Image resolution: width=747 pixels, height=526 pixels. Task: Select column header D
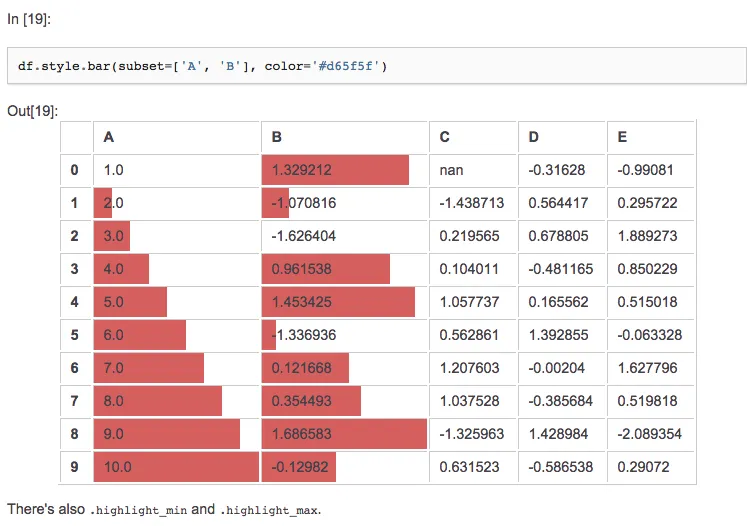(534, 137)
